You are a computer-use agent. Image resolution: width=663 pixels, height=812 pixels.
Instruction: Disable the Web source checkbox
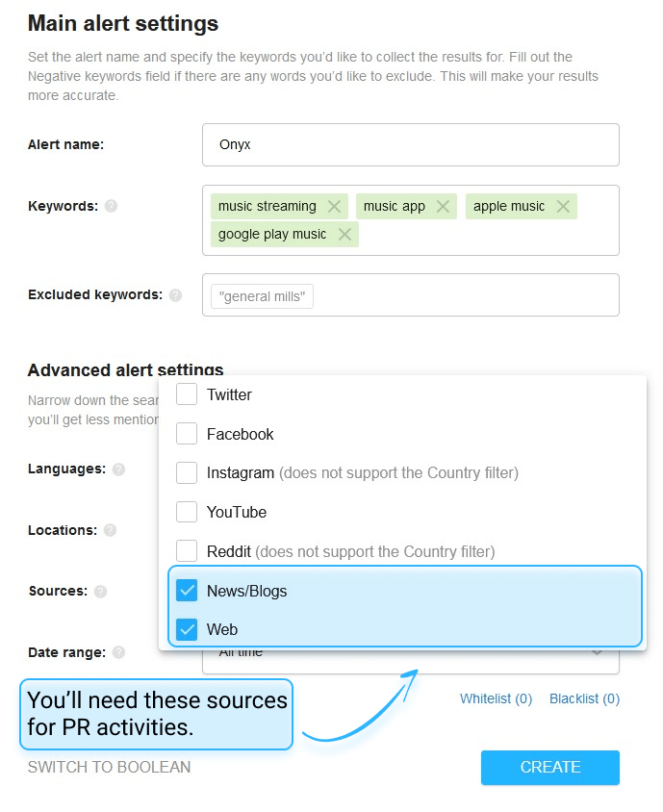[187, 629]
